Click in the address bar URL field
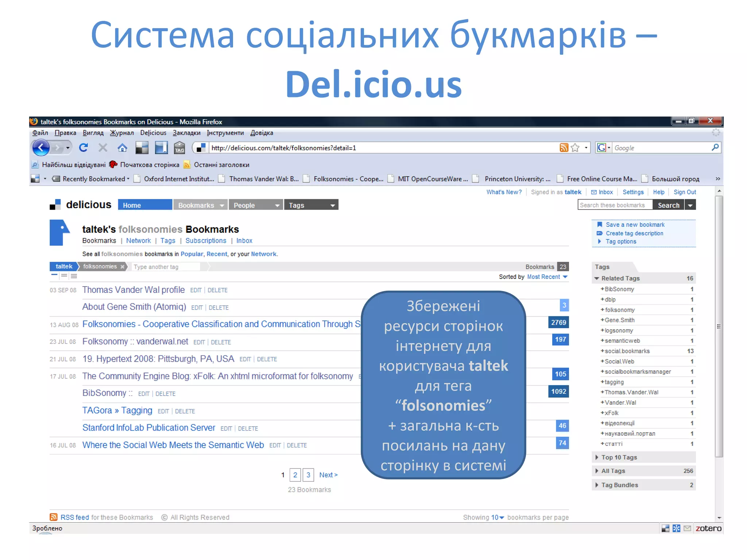The width and height of the screenshot is (747, 560). tap(383, 148)
